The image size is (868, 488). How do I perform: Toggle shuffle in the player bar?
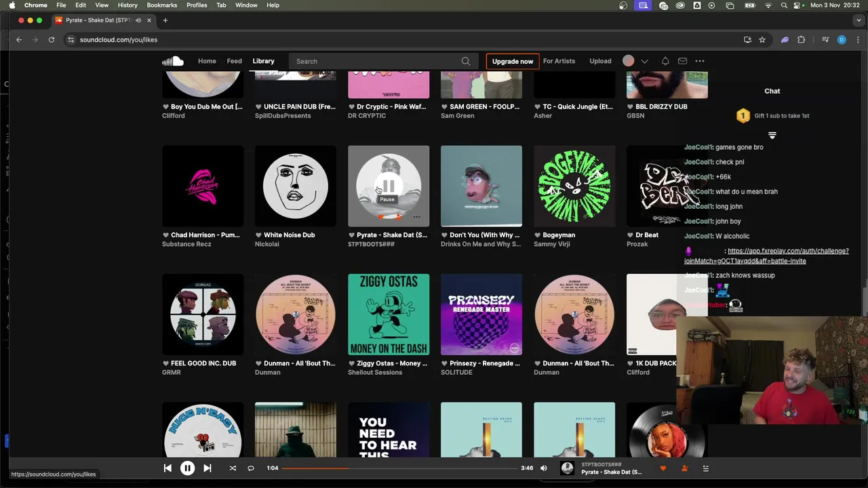[x=233, y=468]
